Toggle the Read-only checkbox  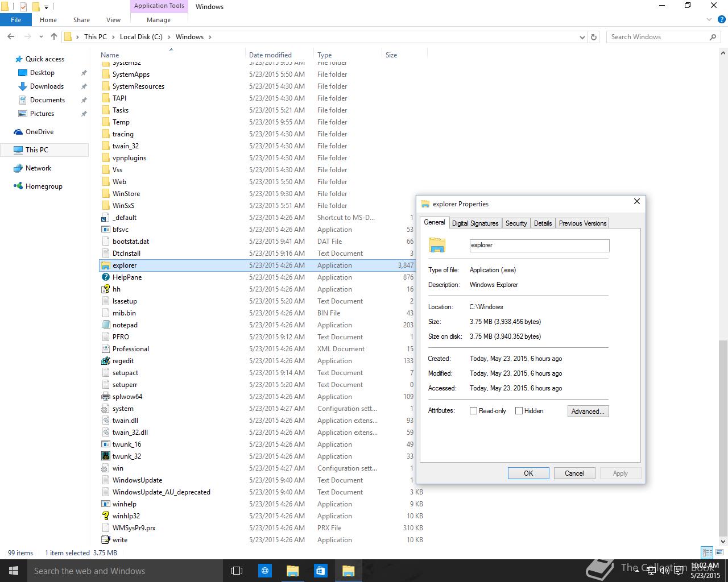473,411
